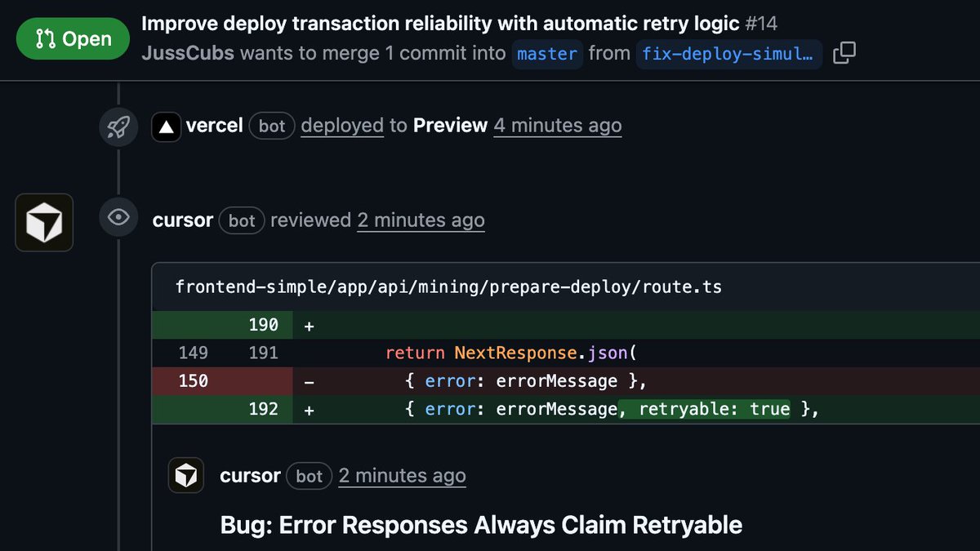The image size is (980, 551).
Task: Click the 2 minutes ago link under cursor comment
Action: (402, 475)
